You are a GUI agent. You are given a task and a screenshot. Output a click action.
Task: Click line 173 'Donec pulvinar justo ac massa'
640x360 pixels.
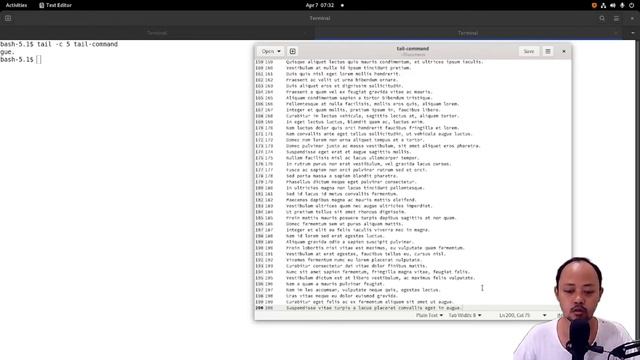point(383,146)
